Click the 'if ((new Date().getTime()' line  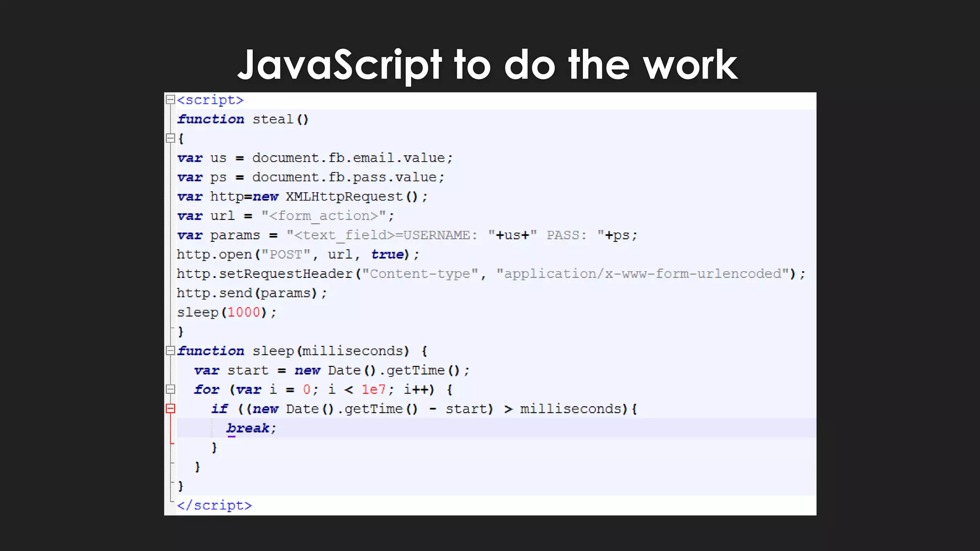click(x=424, y=409)
